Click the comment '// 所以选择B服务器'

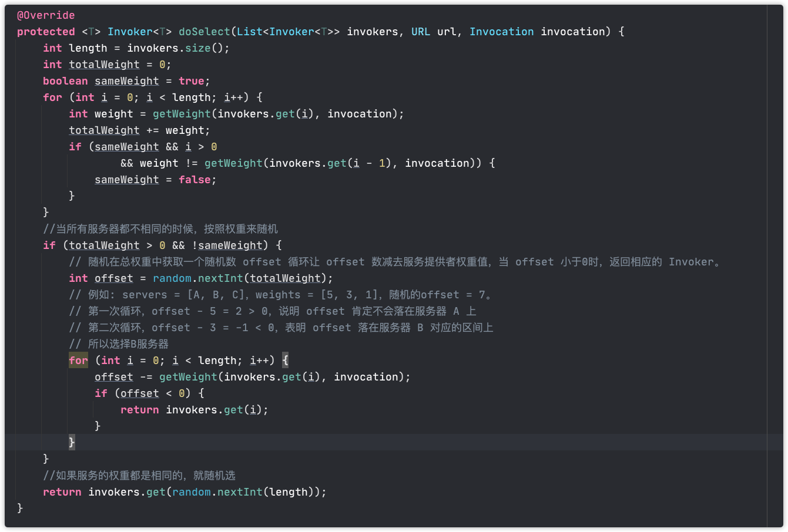click(x=119, y=344)
